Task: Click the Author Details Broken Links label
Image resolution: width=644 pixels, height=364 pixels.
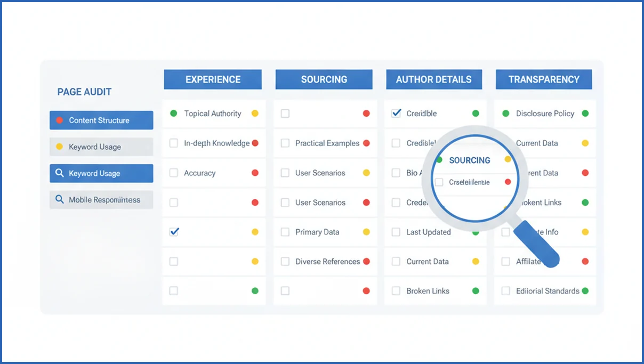Action: [x=428, y=291]
